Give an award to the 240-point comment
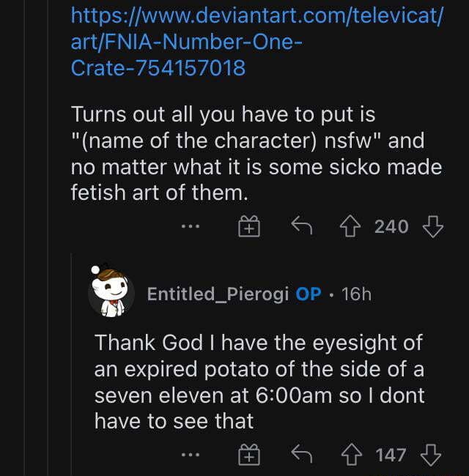This screenshot has width=469, height=476. pyautogui.click(x=250, y=227)
